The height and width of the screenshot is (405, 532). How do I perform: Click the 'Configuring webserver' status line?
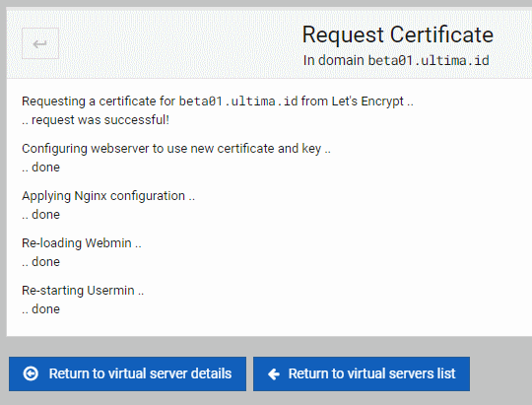click(x=176, y=149)
